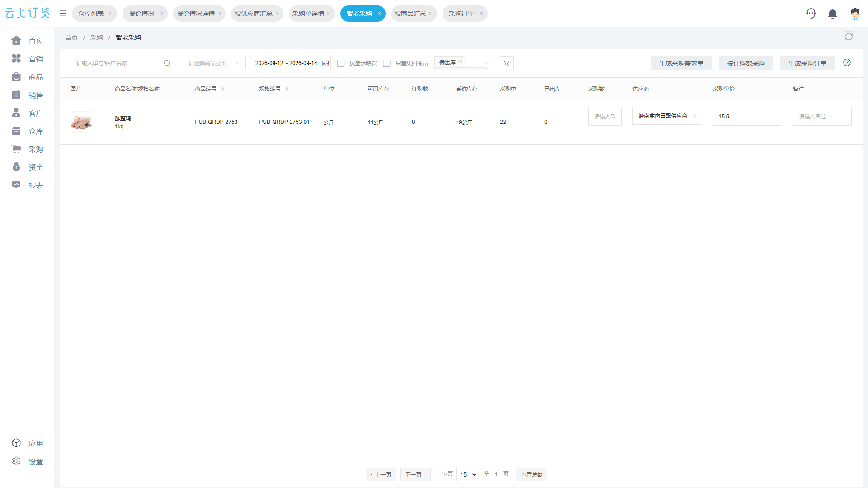The height and width of the screenshot is (488, 868).
Task: Open 采购 sidebar section
Action: (27, 149)
